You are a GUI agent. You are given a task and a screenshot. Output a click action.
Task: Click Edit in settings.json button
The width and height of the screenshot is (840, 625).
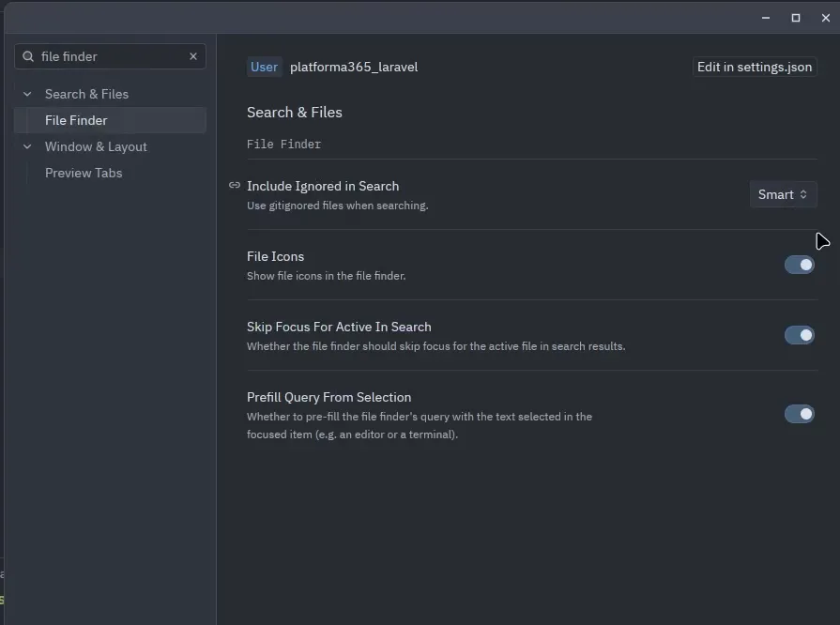tap(755, 67)
